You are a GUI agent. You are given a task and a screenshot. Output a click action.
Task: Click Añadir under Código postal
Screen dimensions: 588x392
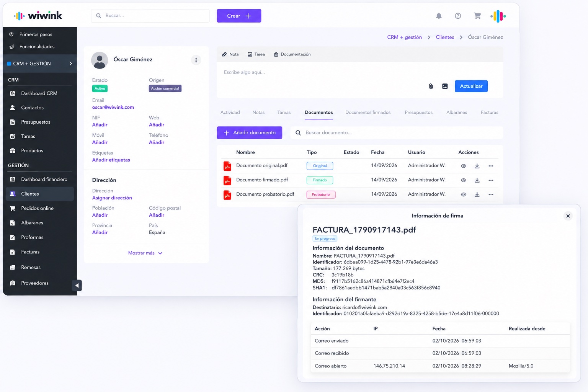point(156,215)
